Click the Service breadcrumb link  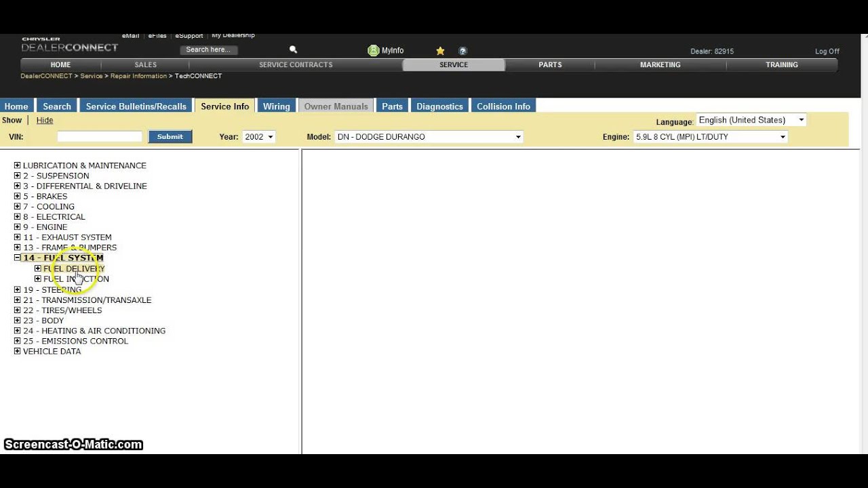tap(92, 76)
